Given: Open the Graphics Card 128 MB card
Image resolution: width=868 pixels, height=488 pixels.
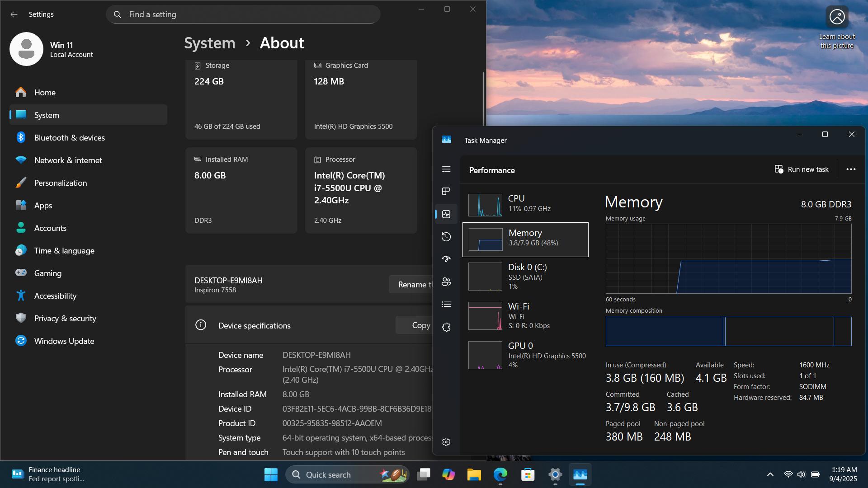Looking at the screenshot, I should coord(361,99).
